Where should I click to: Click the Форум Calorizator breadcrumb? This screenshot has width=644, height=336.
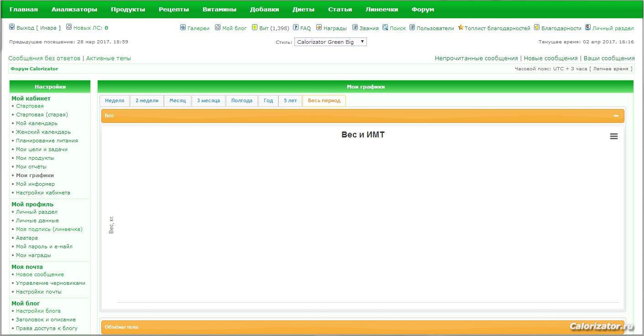click(x=34, y=69)
